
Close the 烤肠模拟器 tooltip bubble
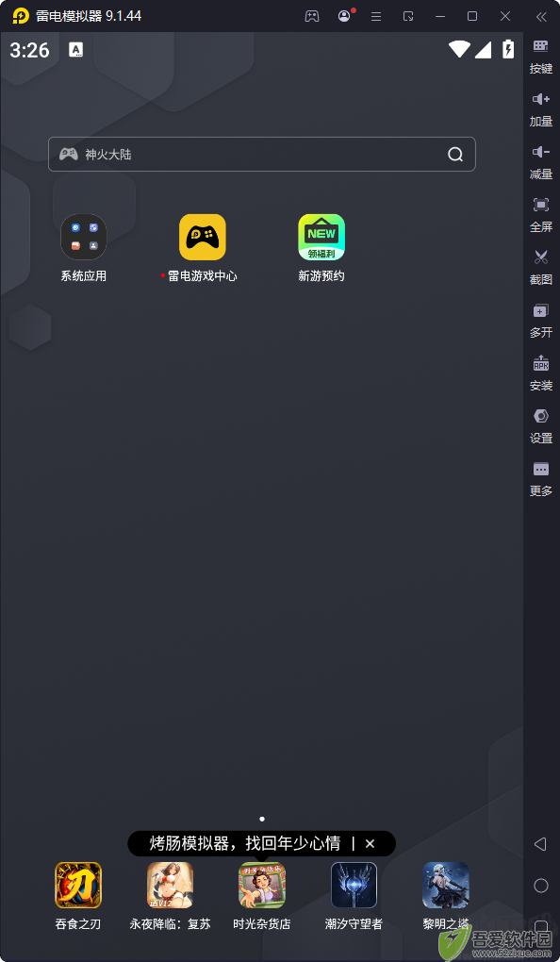[370, 843]
